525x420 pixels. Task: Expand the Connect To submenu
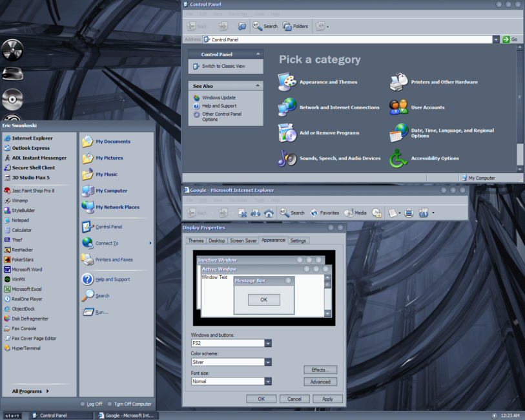pos(150,243)
